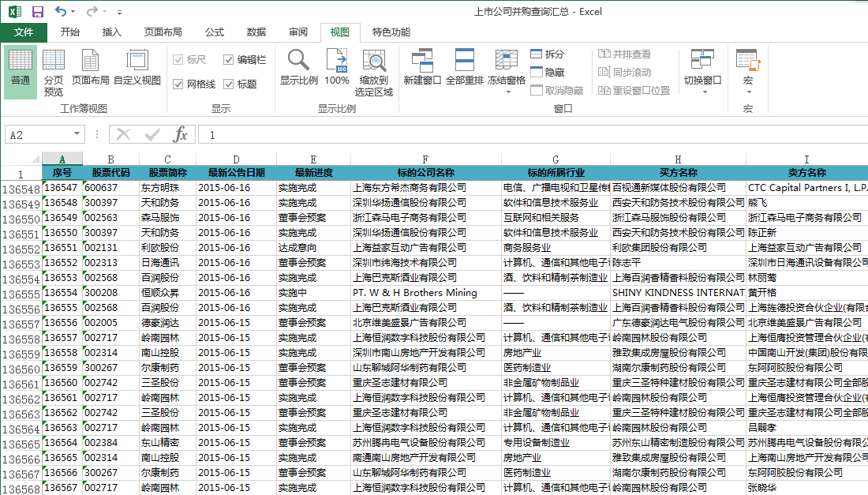868x495 pixels.
Task: Click the Redo arrow icon
Action: point(92,11)
